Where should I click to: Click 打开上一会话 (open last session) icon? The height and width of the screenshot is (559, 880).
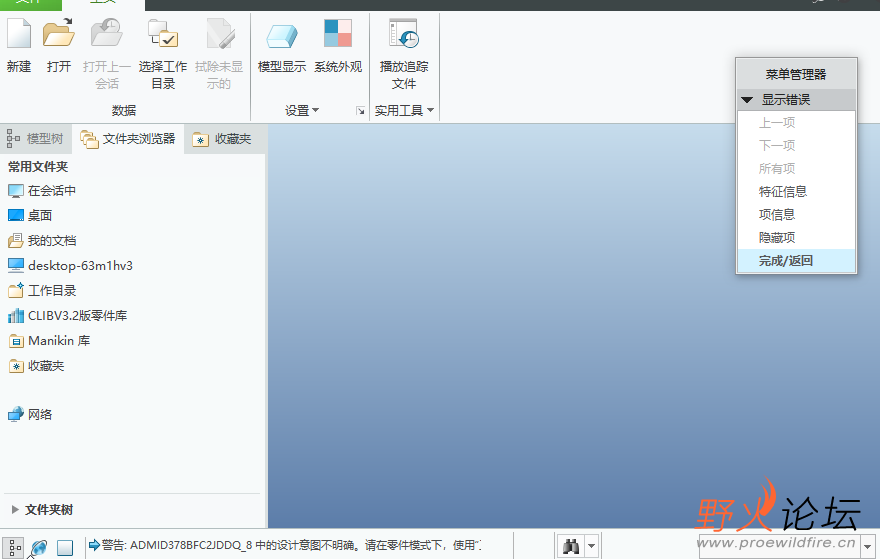point(107,34)
